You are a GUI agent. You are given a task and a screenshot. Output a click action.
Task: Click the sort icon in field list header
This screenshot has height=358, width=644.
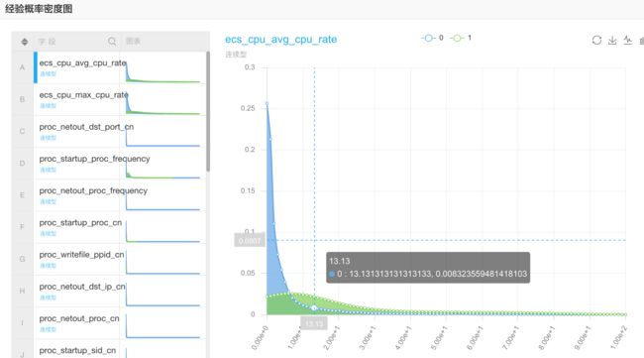[x=25, y=42]
